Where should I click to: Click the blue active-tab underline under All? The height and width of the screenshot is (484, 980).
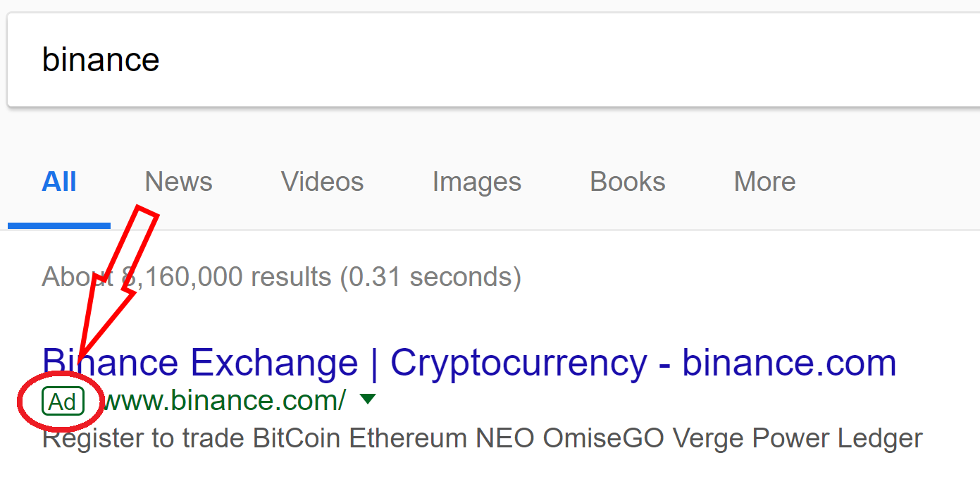[59, 225]
